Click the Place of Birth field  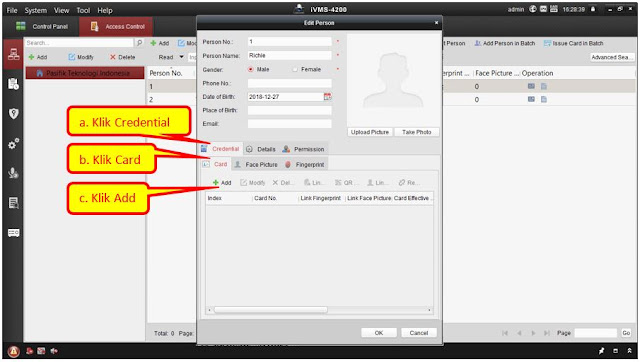pos(290,110)
